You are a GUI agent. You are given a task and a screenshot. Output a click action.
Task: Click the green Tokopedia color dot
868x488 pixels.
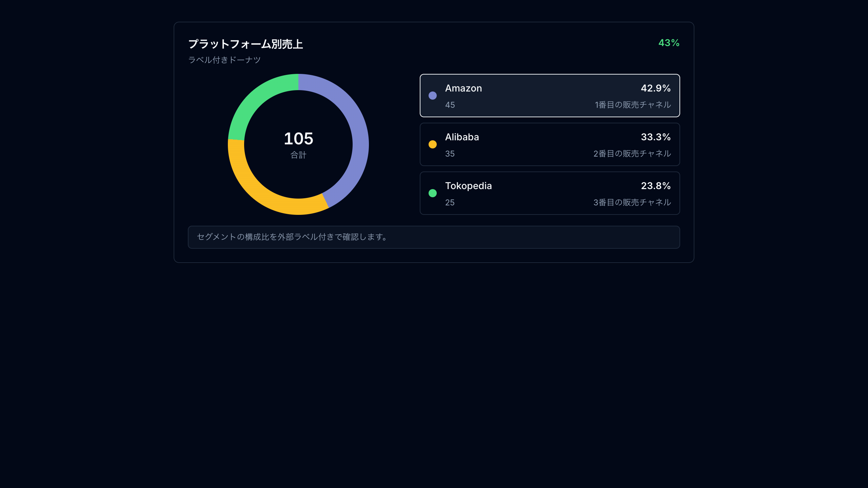[x=433, y=193]
